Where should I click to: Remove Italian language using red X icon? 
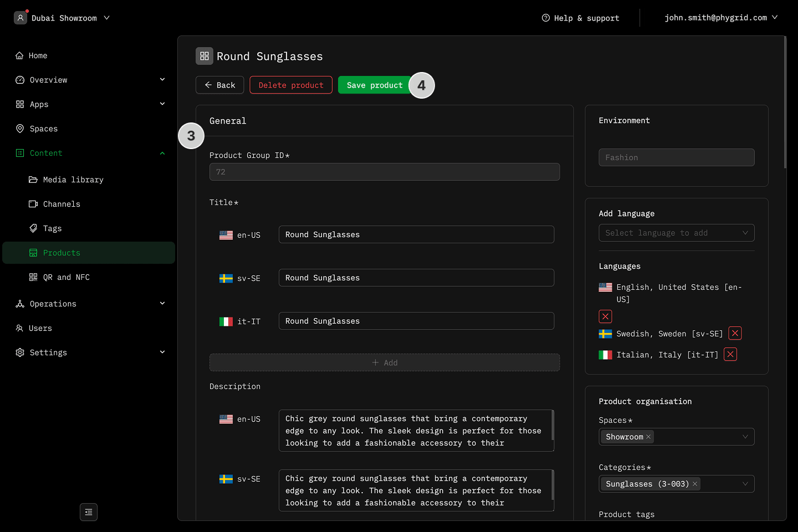(730, 355)
